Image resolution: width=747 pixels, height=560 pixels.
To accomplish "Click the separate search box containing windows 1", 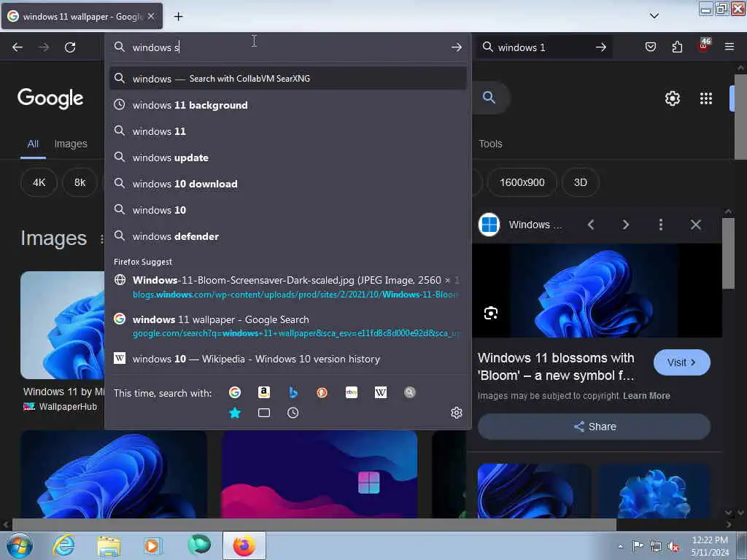I will point(543,47).
